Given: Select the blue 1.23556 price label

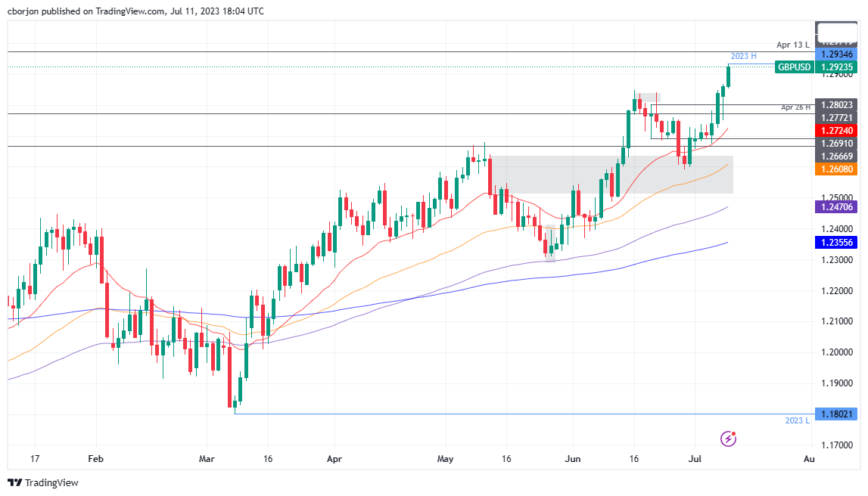Looking at the screenshot, I should pos(835,242).
